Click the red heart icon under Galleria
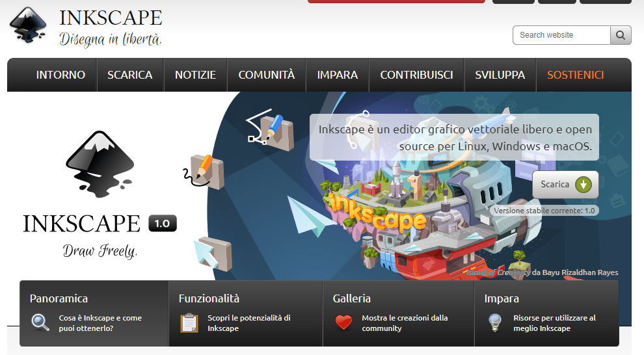Screen dimensions: 644x355 tap(343, 322)
